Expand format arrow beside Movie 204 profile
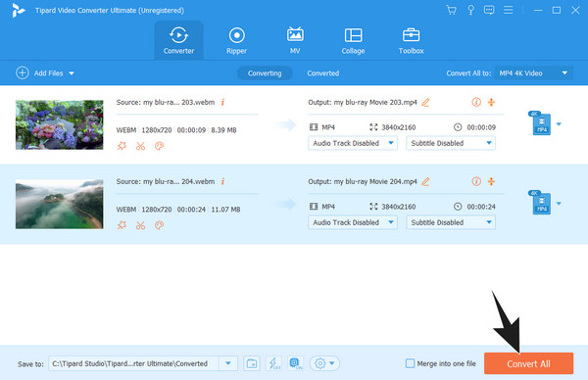 pos(559,204)
